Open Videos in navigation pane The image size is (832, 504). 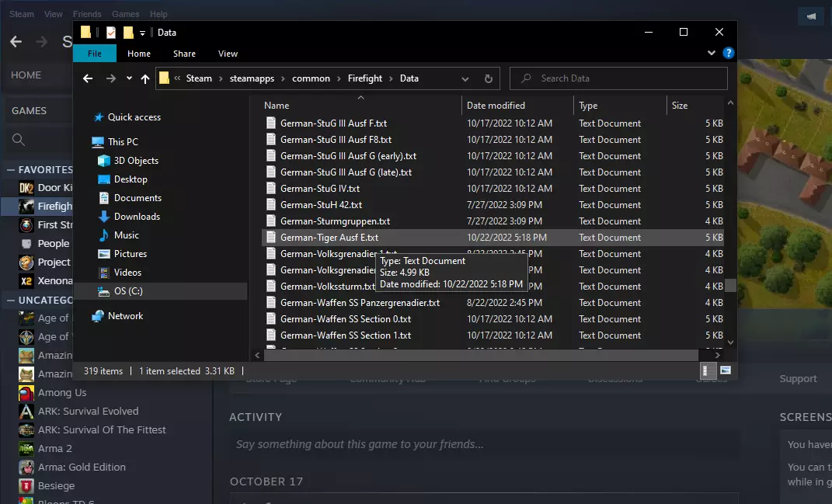click(x=127, y=272)
